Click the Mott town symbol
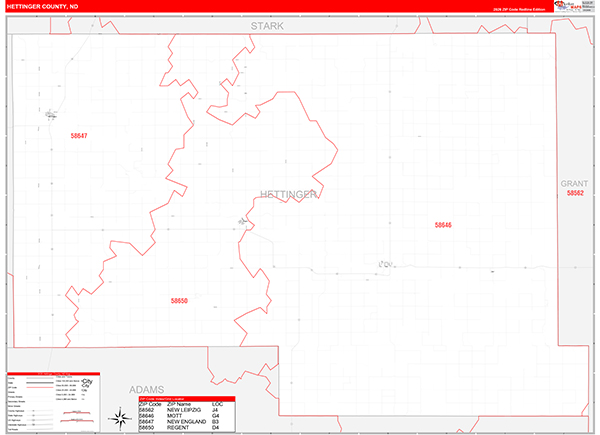600x435 pixels. pyautogui.click(x=386, y=264)
